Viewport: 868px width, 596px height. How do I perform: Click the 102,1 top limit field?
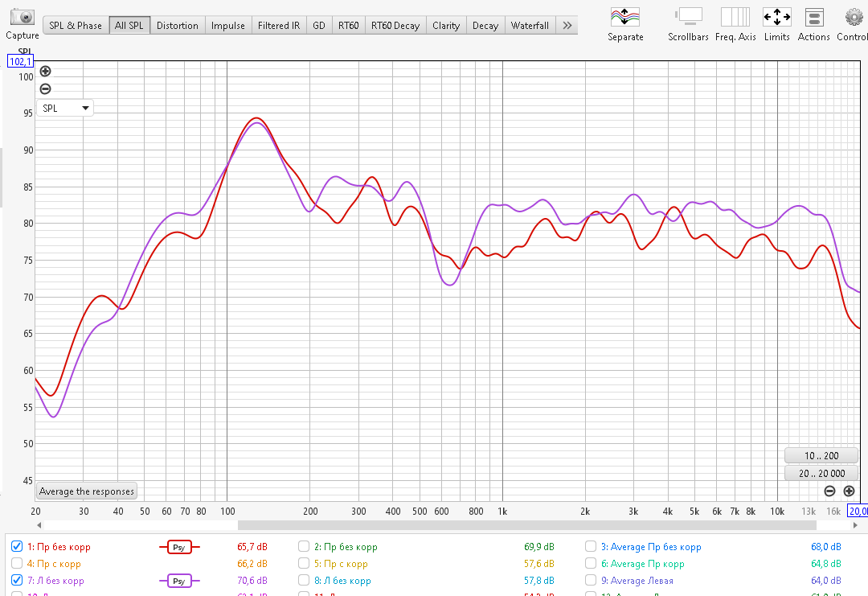[x=20, y=61]
